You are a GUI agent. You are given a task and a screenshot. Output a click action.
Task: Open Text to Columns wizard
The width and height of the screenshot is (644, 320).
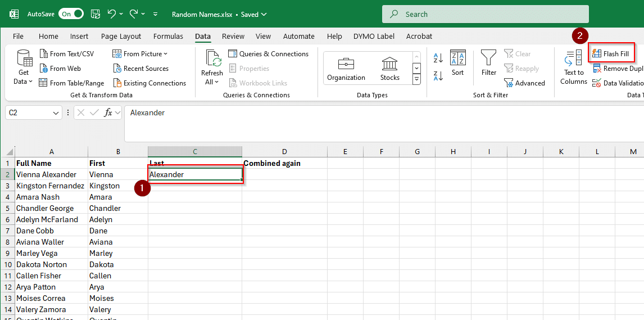point(574,67)
